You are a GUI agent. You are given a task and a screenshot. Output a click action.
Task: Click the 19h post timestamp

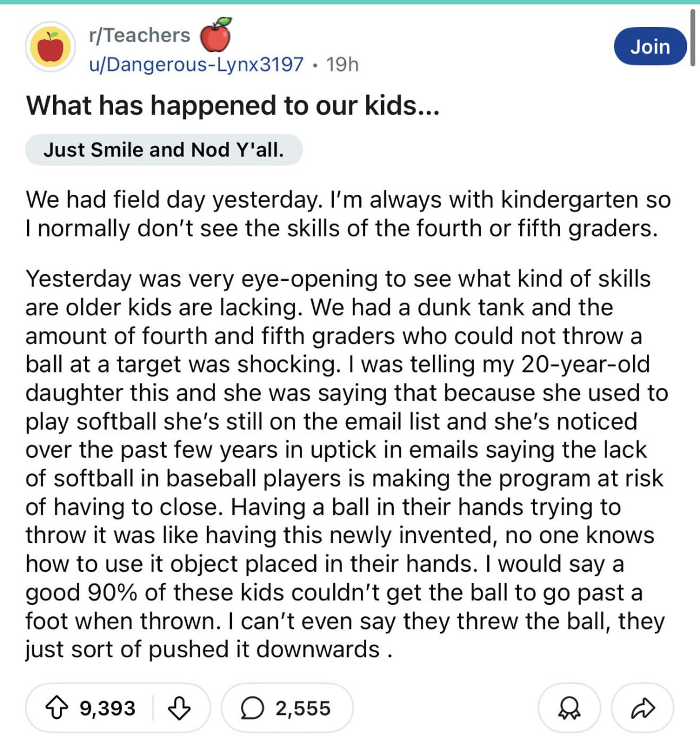tap(343, 64)
